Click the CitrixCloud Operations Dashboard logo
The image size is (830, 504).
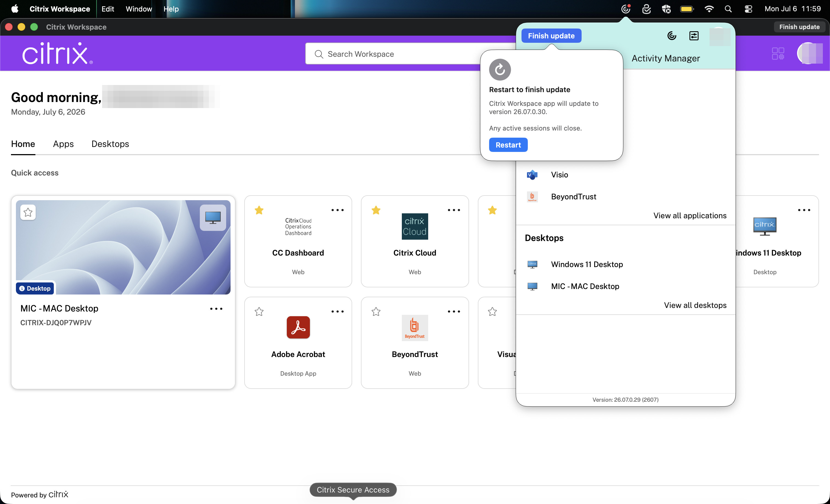coord(298,226)
